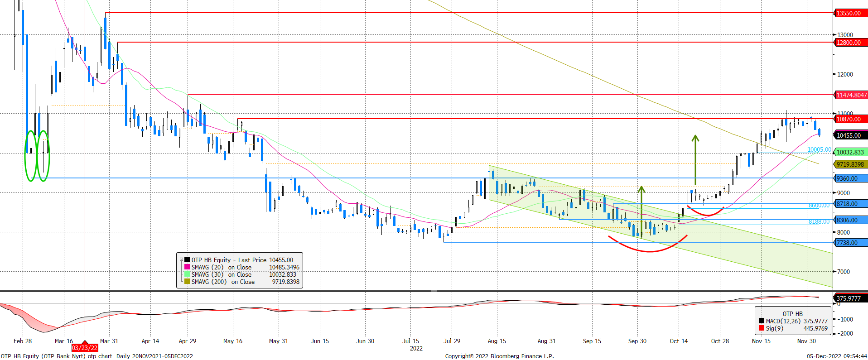Image resolution: width=868 pixels, height=360 pixels.
Task: Click the red 03/23/22 date marker
Action: pos(85,347)
